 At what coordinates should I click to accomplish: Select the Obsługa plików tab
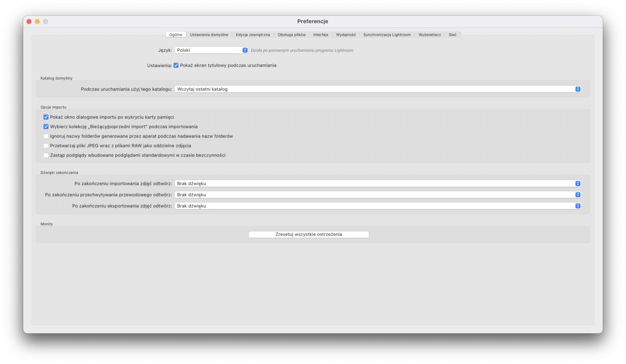click(x=291, y=35)
